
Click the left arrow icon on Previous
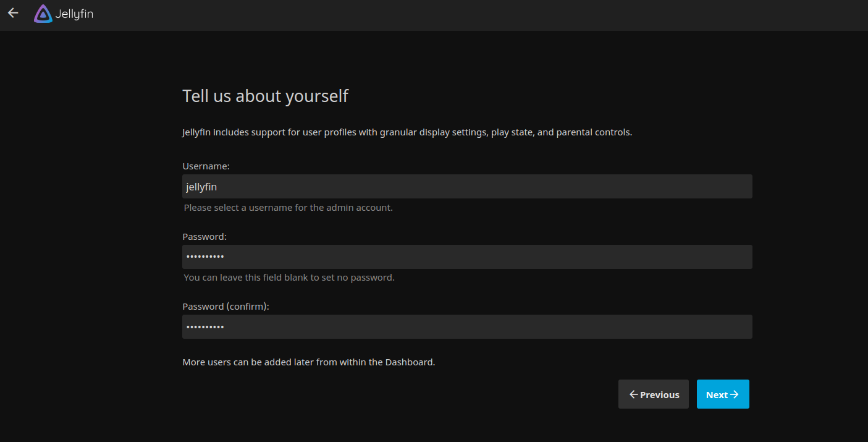(x=633, y=394)
